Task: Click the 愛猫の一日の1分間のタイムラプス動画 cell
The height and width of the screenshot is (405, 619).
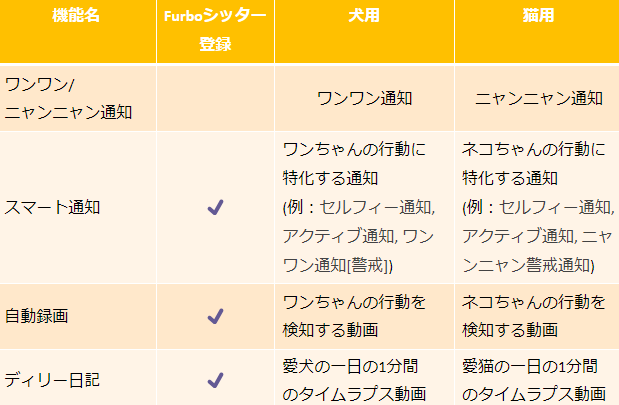Action: click(x=532, y=380)
